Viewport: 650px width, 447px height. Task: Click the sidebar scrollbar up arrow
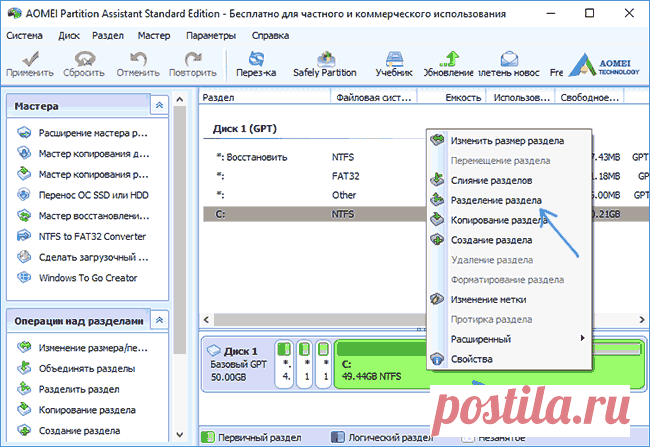coord(179,100)
